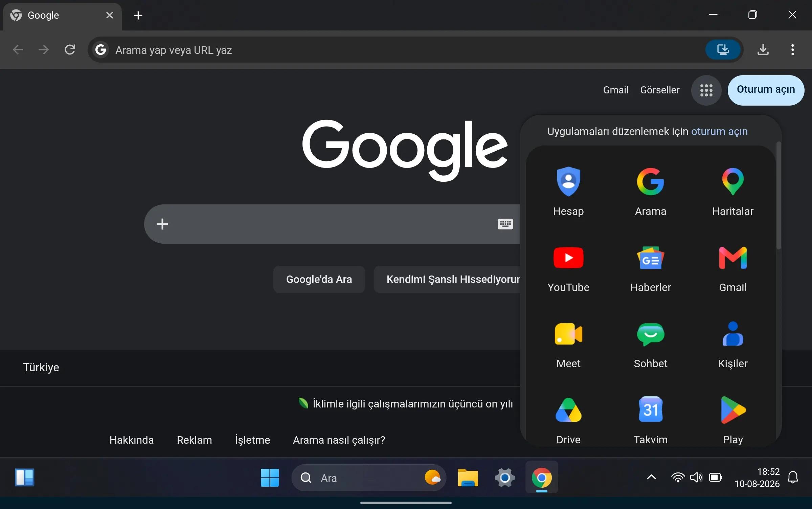812x509 pixels.
Task: Open Haberler news app
Action: [x=650, y=268]
